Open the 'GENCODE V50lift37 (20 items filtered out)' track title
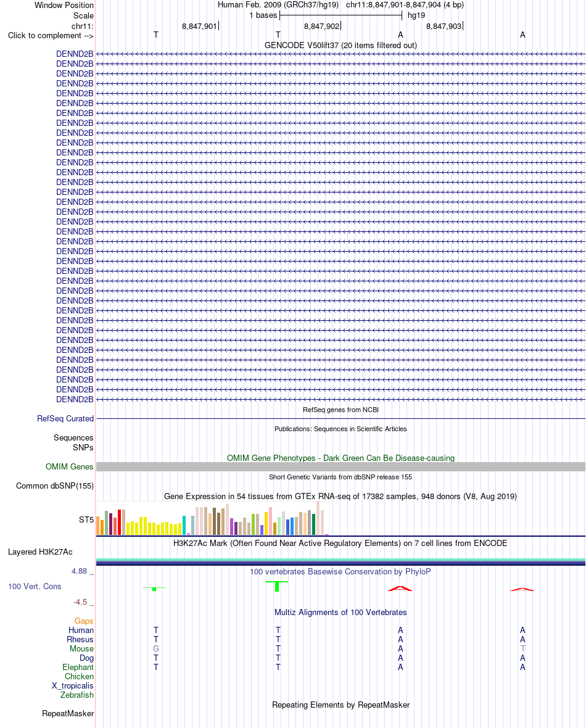586x728 pixels. pos(340,45)
